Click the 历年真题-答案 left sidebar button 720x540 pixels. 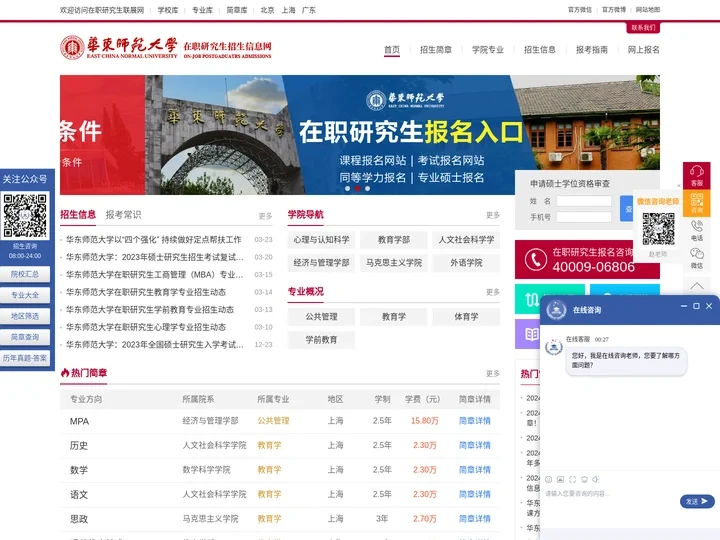[25, 358]
